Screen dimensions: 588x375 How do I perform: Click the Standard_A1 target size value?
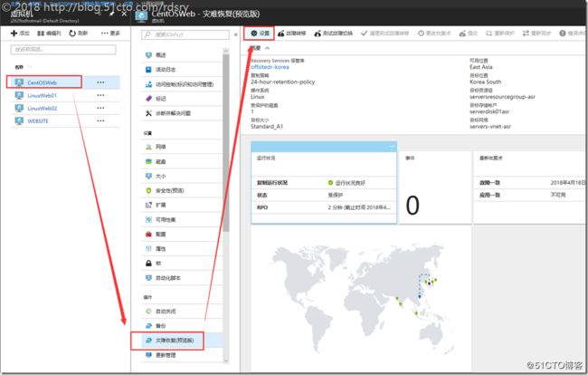[267, 127]
